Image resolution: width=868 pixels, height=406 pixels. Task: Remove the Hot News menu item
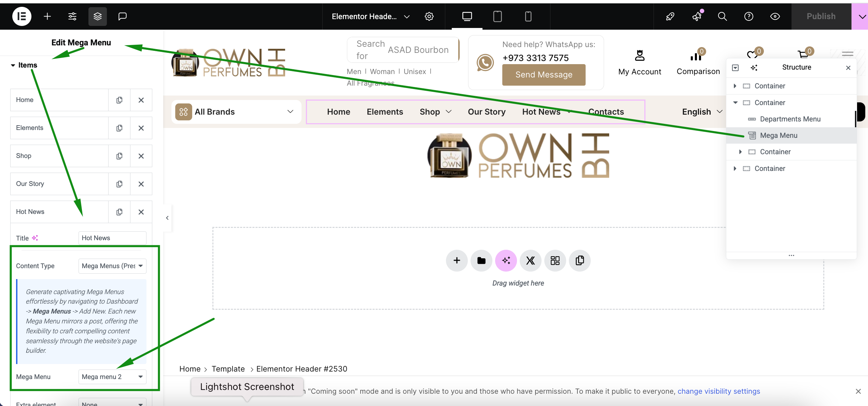pyautogui.click(x=141, y=212)
